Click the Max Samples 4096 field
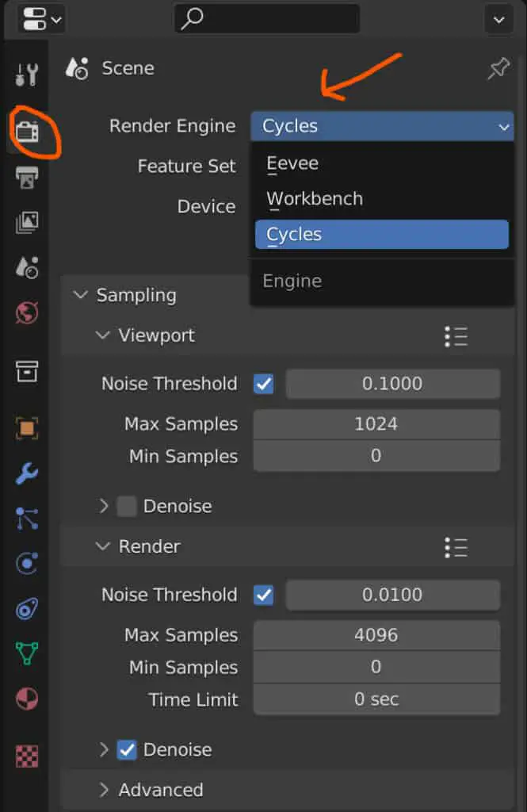527x812 pixels. (x=376, y=634)
